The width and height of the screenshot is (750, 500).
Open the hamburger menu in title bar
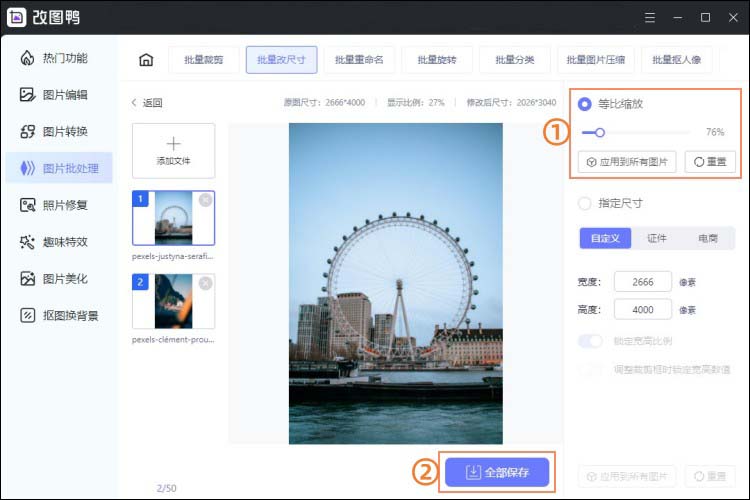[x=650, y=18]
